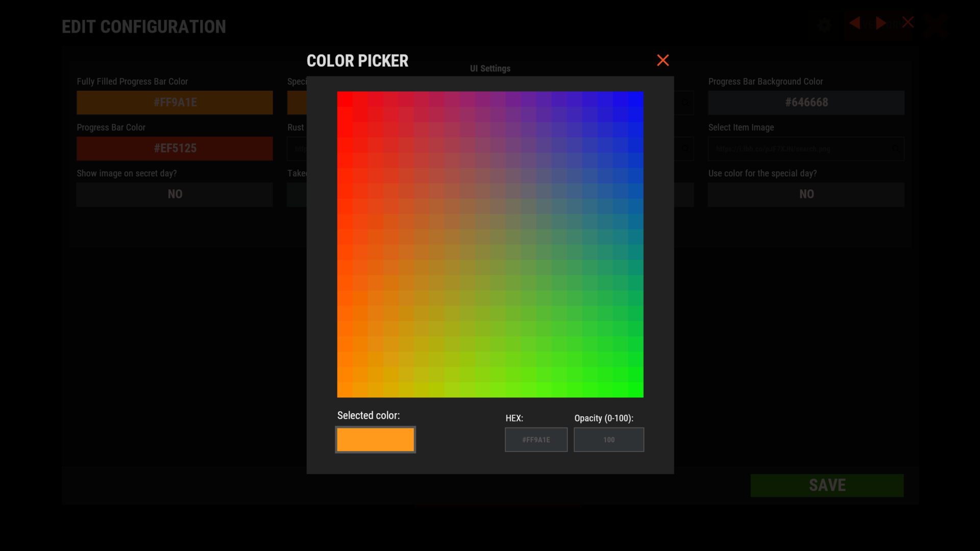
Task: Toggle Show image on secret day NO button
Action: tap(175, 194)
